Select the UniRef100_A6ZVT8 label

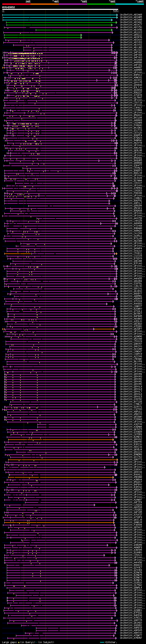coord(131,143)
